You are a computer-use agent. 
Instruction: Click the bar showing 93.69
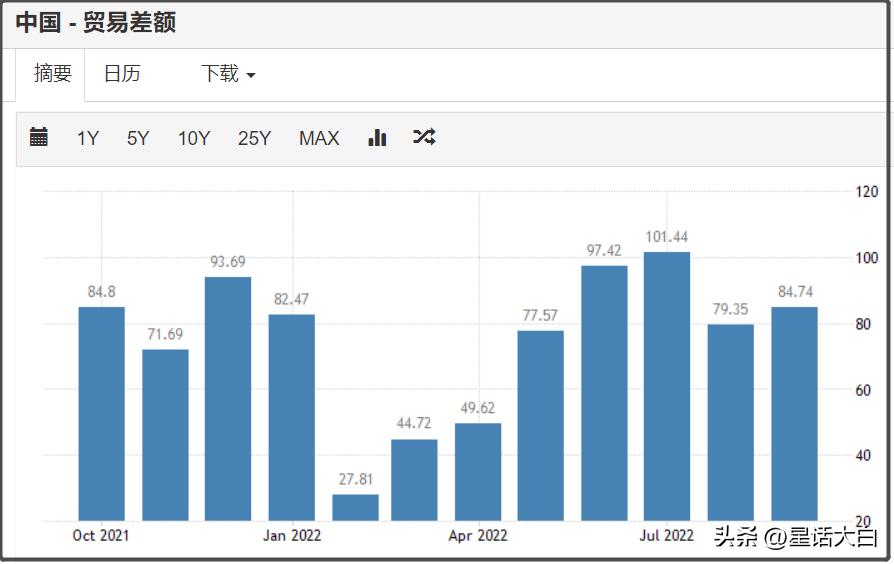point(228,398)
